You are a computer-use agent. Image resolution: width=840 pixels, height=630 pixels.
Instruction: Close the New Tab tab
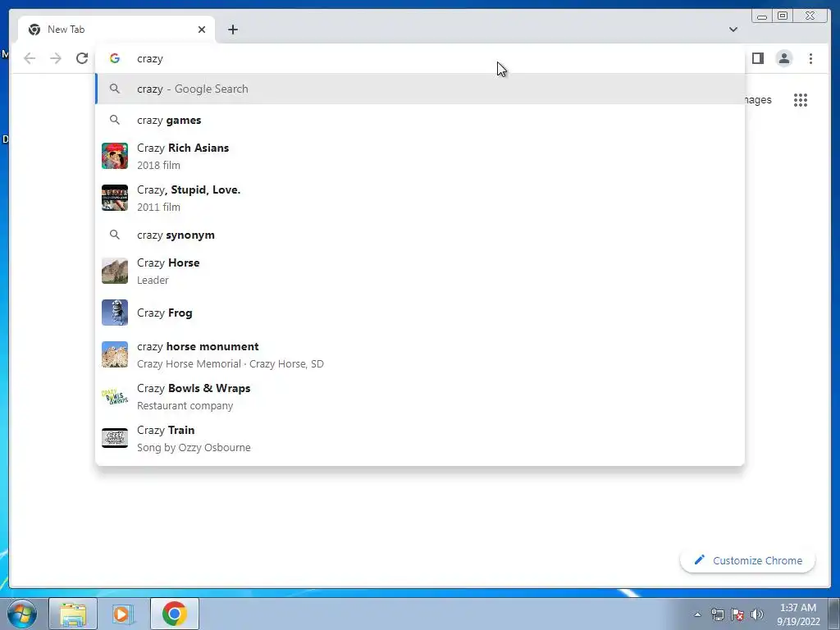tap(202, 30)
